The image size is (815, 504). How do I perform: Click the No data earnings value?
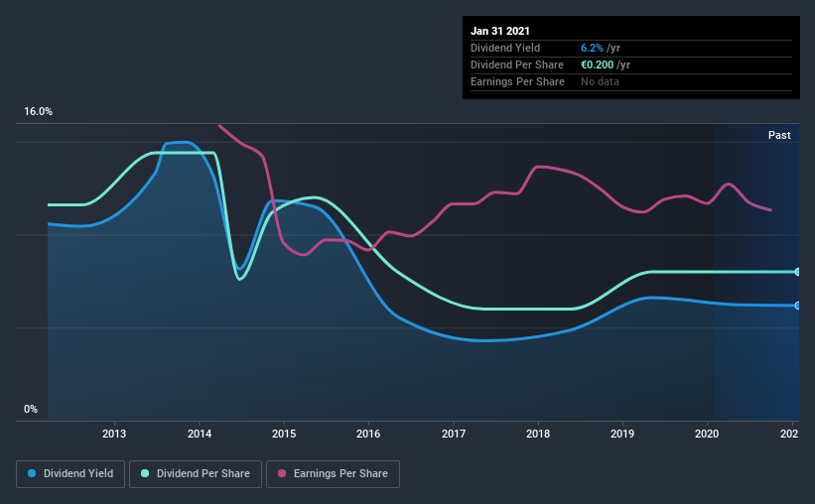600,81
